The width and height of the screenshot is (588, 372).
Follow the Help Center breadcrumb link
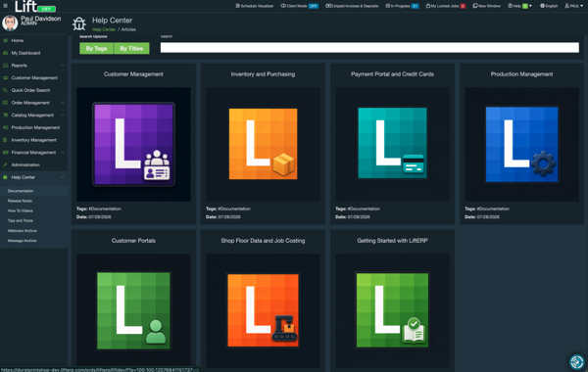click(x=104, y=29)
